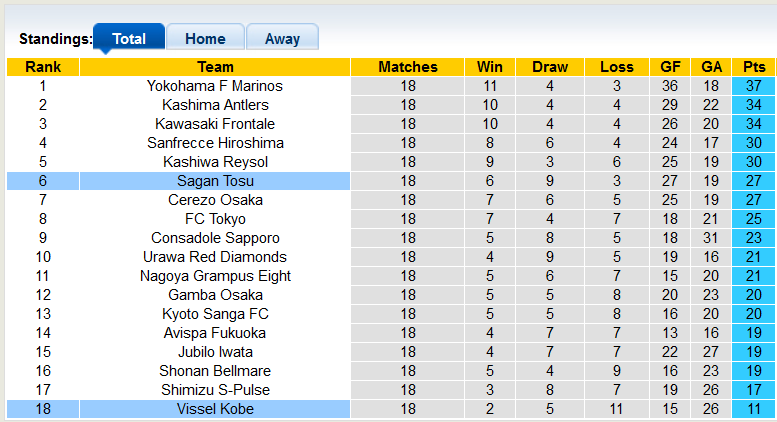Click the Cerezo Osaka team name

[x=215, y=200]
